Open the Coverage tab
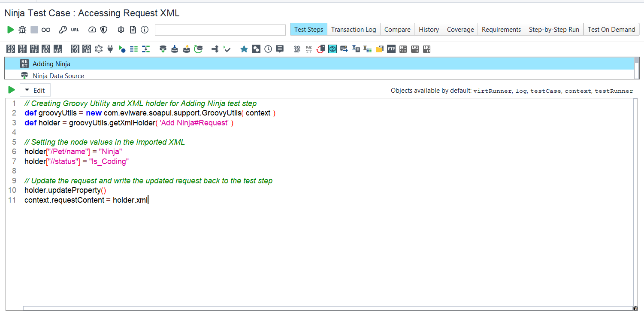The width and height of the screenshot is (644, 313). pyautogui.click(x=460, y=29)
